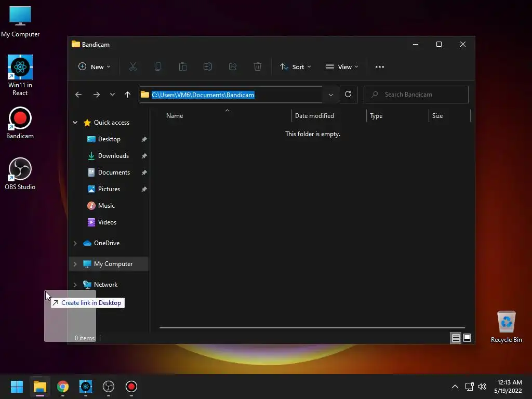
Task: Unpin Documents pin icon
Action: point(144,172)
